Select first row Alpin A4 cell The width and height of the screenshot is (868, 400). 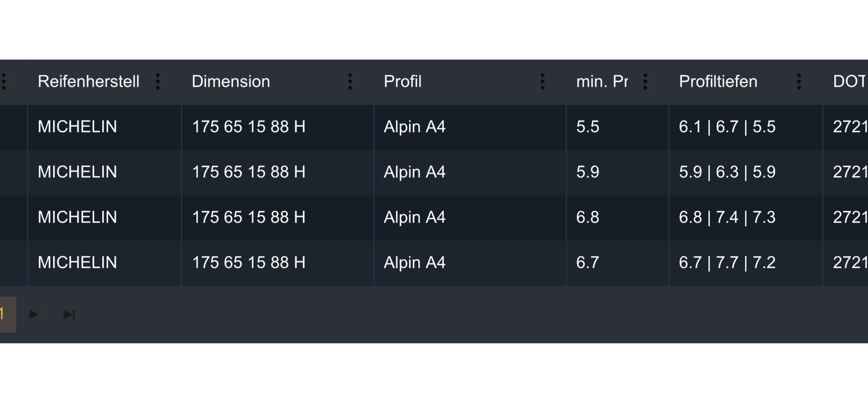pos(470,127)
